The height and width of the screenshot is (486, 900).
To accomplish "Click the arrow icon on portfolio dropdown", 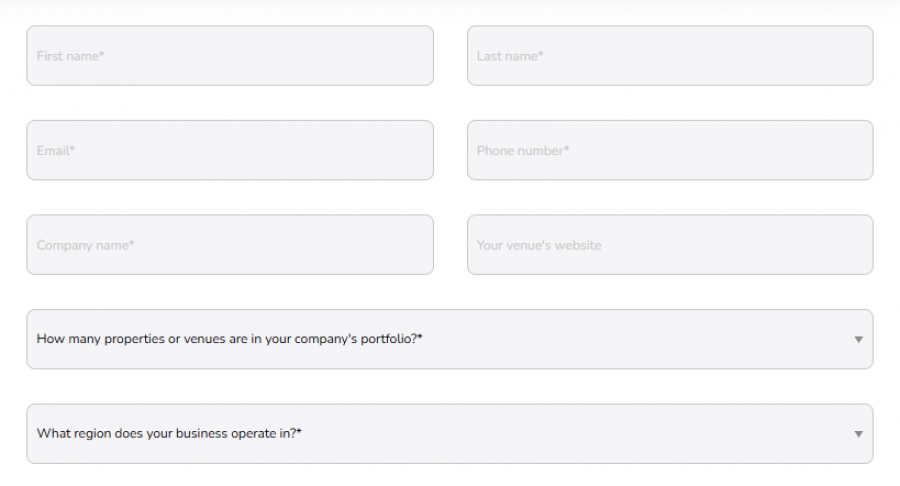I will (x=858, y=340).
